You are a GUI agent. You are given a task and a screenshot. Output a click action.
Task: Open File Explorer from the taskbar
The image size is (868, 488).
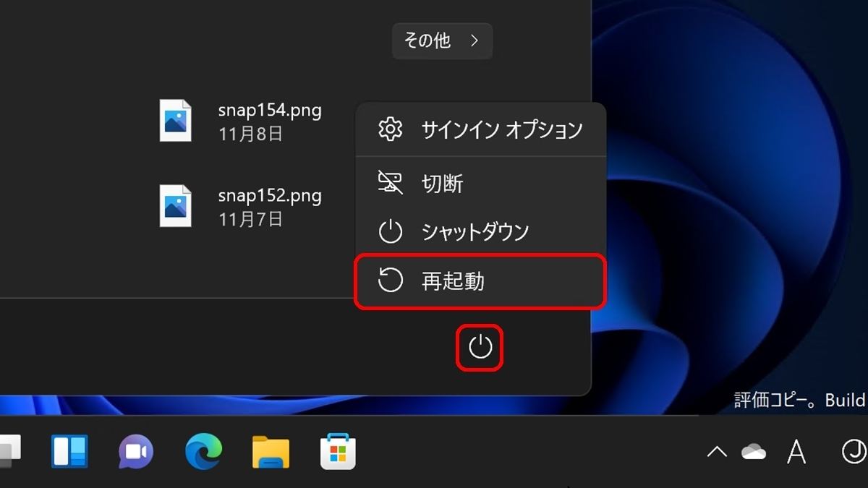tap(271, 453)
